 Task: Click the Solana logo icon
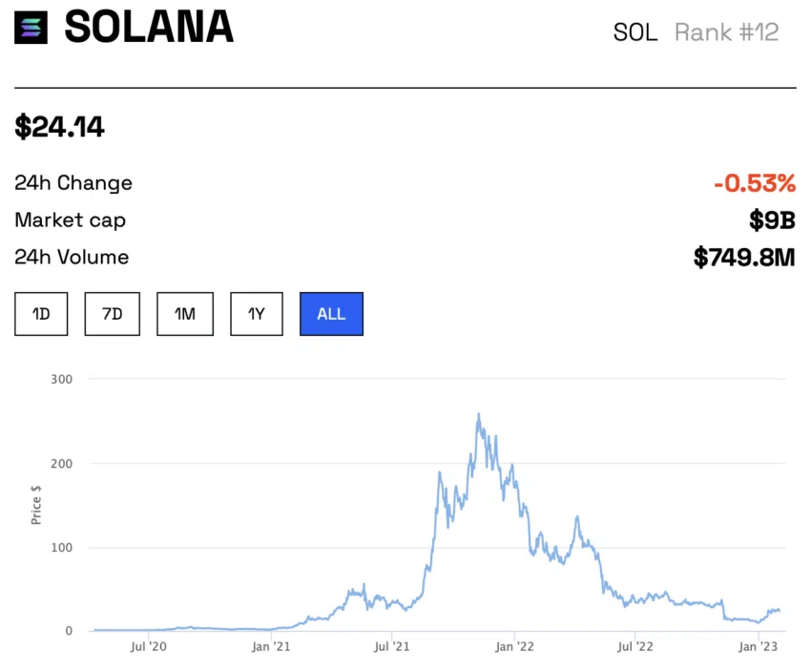point(31,28)
